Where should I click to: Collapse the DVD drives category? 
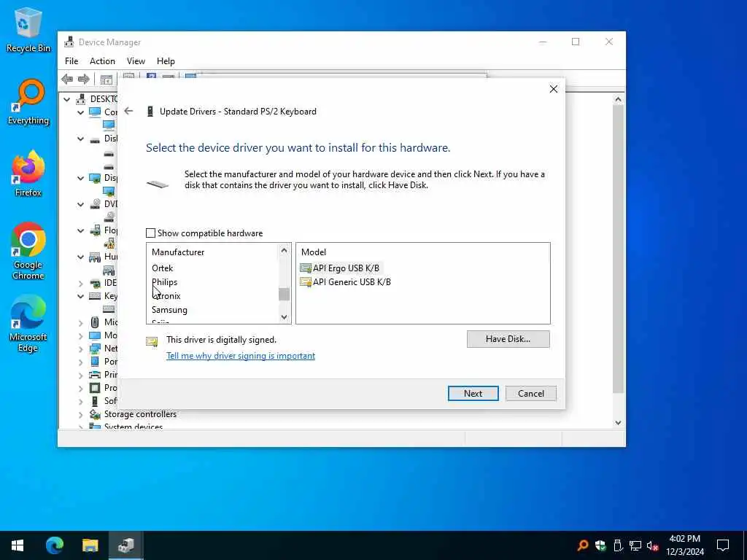point(80,204)
